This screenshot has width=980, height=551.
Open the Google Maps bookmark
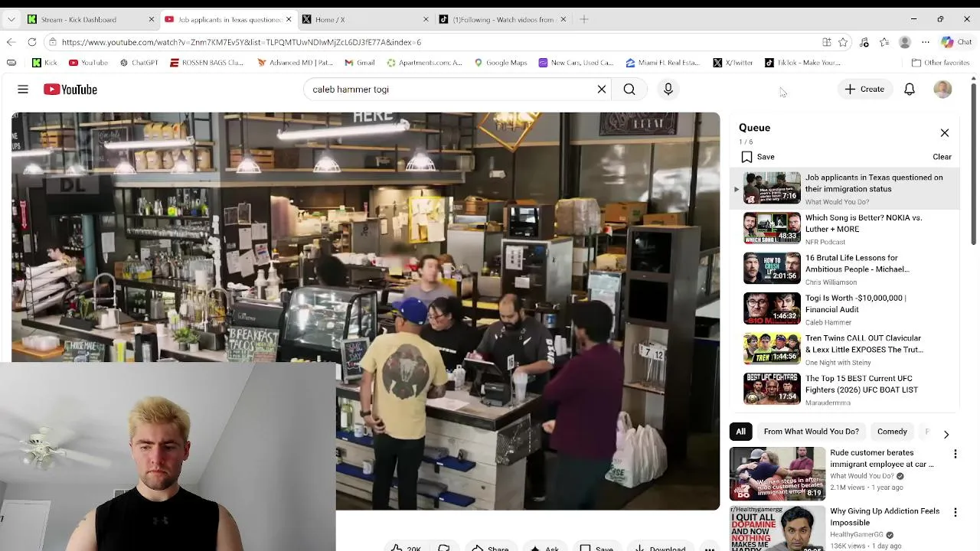[501, 63]
